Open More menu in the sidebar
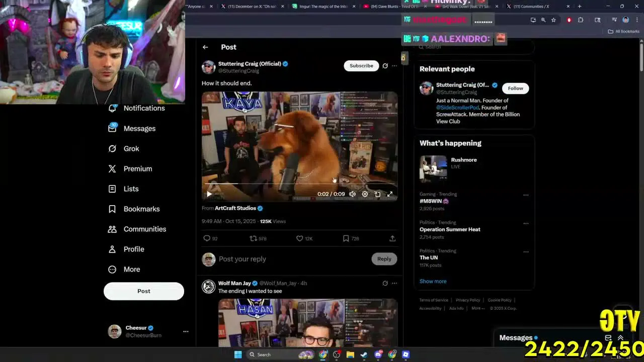This screenshot has width=644, height=362. click(x=124, y=269)
